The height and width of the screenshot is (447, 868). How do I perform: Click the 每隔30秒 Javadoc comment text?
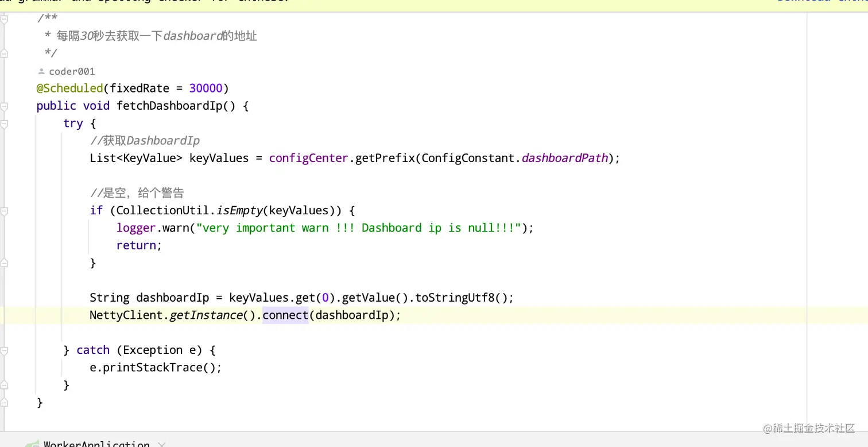[x=157, y=36]
